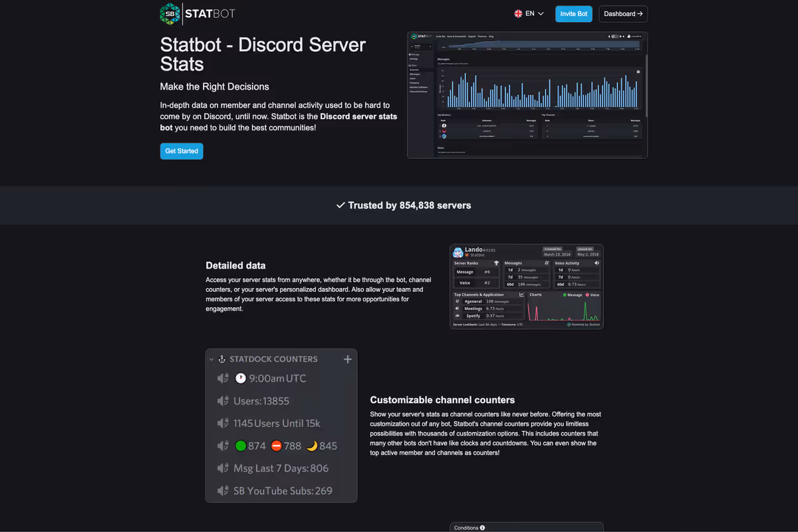Viewport: 798px width, 532px height.
Task: Click the voice icon beside Users: 13855
Action: [x=223, y=401]
